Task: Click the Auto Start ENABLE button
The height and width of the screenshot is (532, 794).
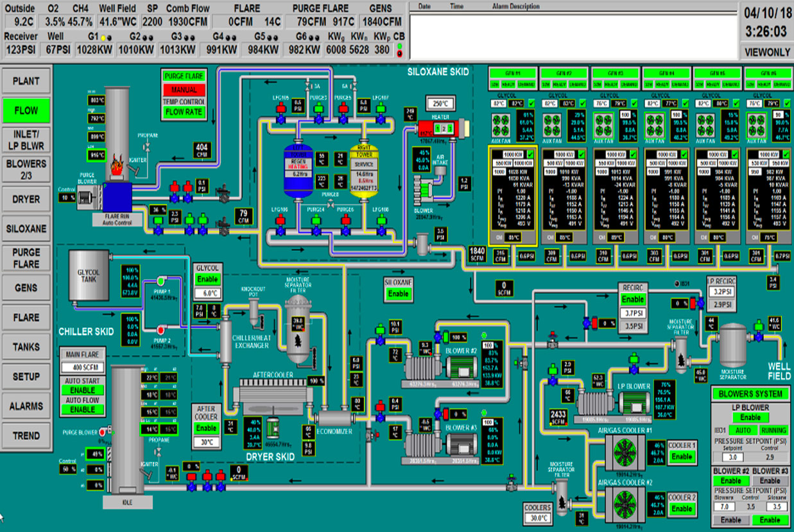Action: [x=83, y=390]
